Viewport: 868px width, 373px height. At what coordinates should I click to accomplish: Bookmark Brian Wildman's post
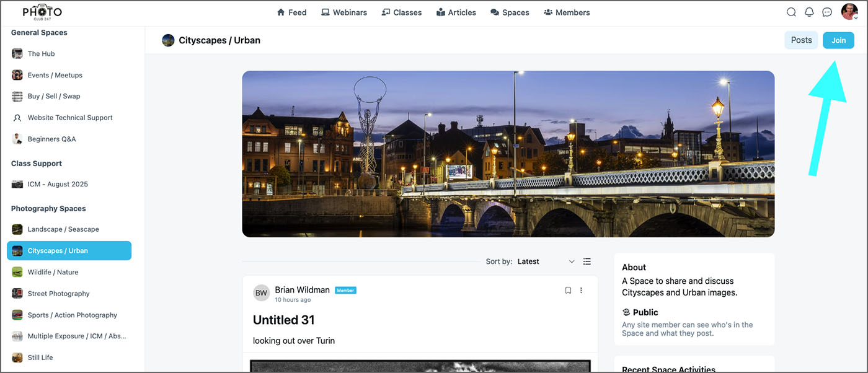[x=568, y=290]
